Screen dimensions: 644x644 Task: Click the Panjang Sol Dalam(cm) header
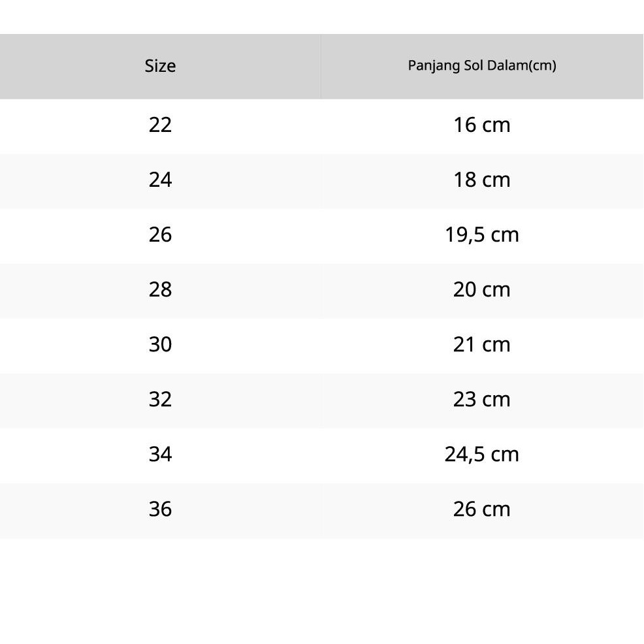click(x=482, y=66)
